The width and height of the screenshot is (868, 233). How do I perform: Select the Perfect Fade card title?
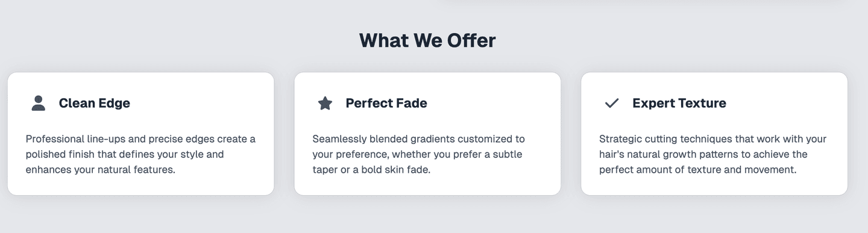pyautogui.click(x=386, y=103)
